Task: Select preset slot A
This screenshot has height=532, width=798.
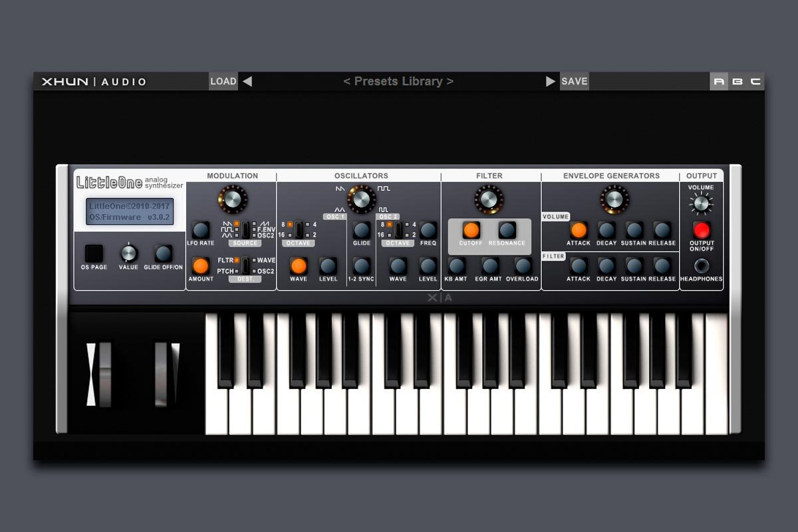Action: [719, 82]
